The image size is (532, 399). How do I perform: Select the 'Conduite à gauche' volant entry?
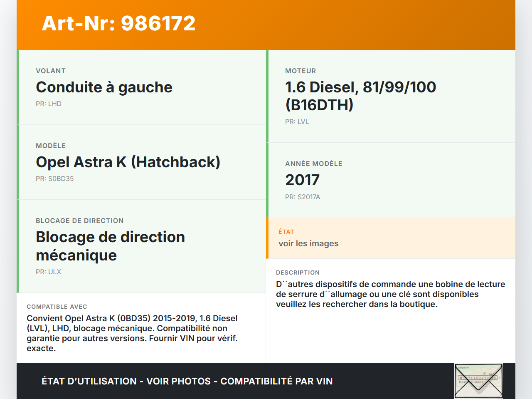(104, 87)
